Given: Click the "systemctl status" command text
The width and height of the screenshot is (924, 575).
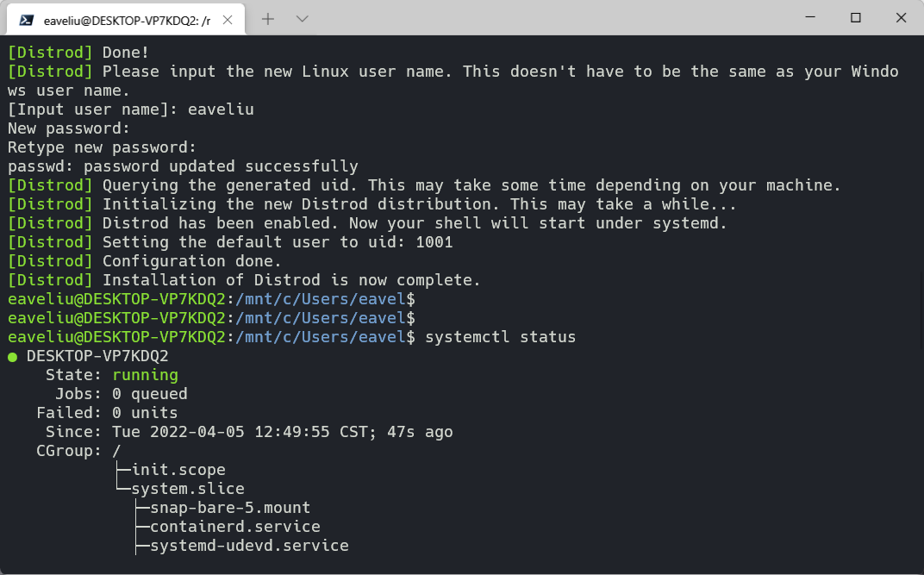Looking at the screenshot, I should point(500,337).
